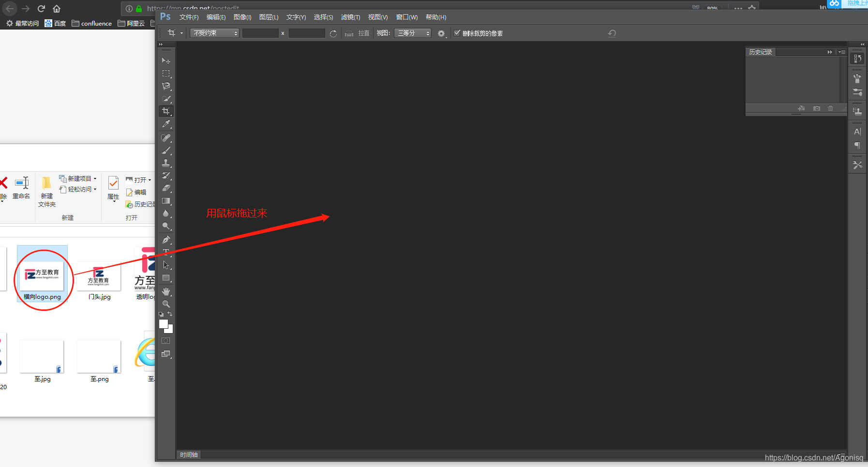Select the Pen tool

(x=166, y=240)
